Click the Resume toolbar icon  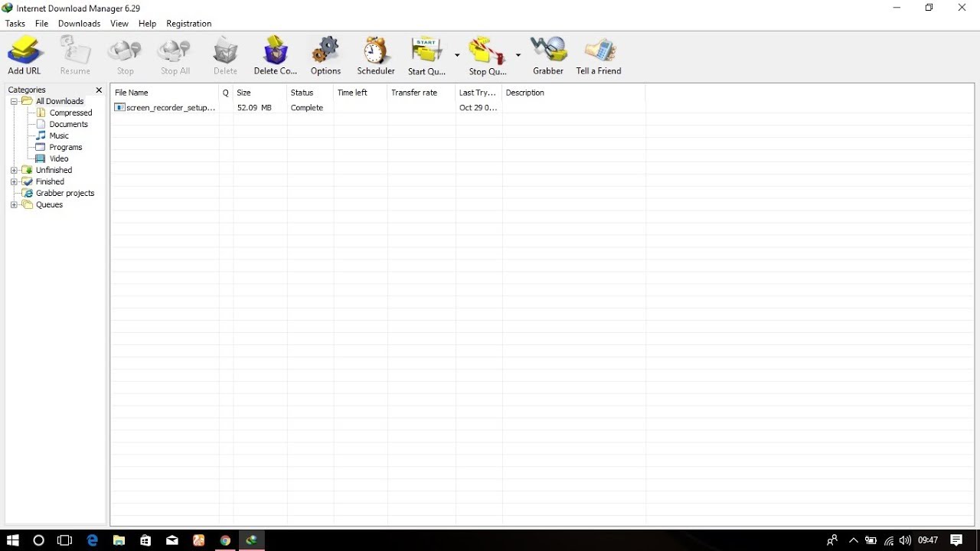point(75,55)
